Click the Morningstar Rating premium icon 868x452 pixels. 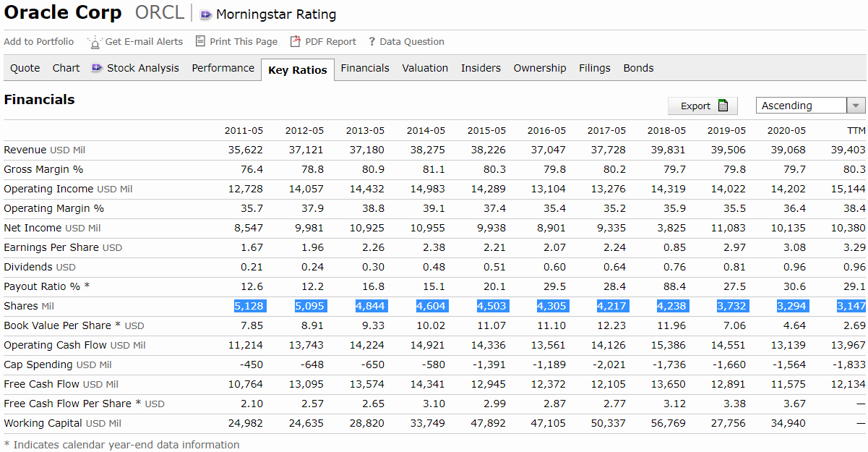[206, 14]
